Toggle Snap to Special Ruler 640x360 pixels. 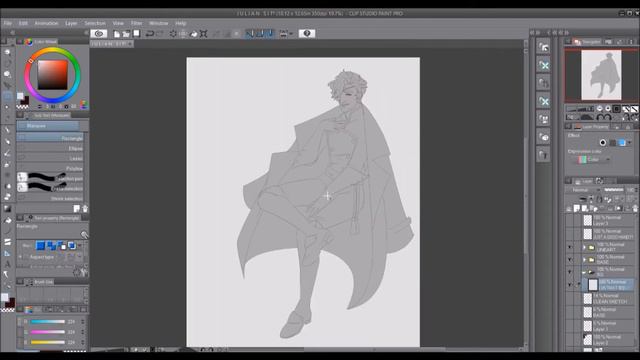pyautogui.click(x=260, y=33)
